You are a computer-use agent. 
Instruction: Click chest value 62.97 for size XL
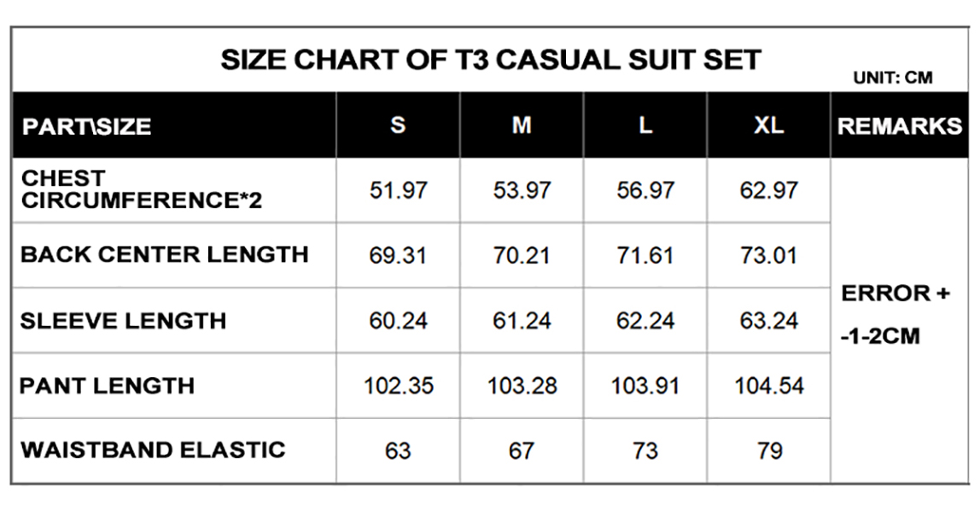pyautogui.click(x=769, y=190)
